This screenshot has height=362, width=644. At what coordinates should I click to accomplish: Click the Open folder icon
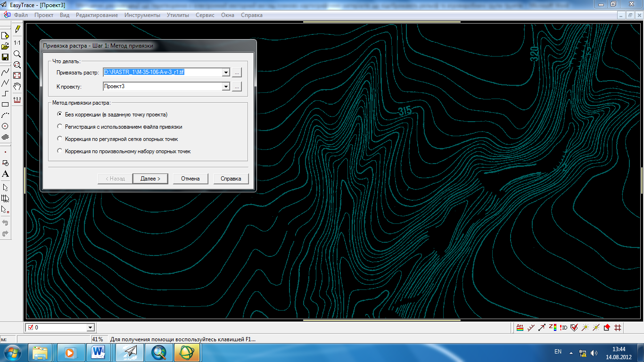[x=5, y=46]
